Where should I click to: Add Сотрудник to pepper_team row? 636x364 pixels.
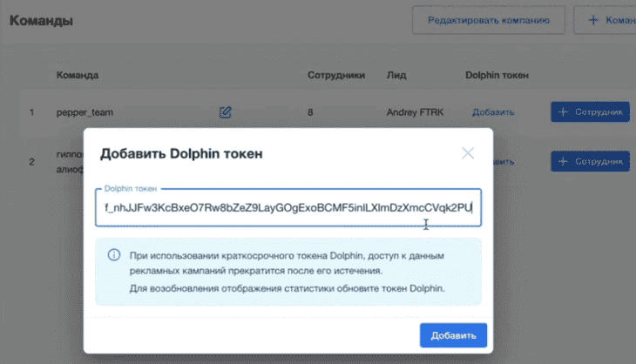click(590, 111)
